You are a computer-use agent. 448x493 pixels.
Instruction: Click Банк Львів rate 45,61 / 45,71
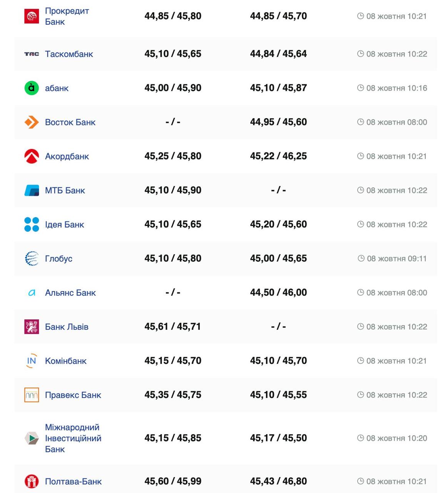(173, 327)
